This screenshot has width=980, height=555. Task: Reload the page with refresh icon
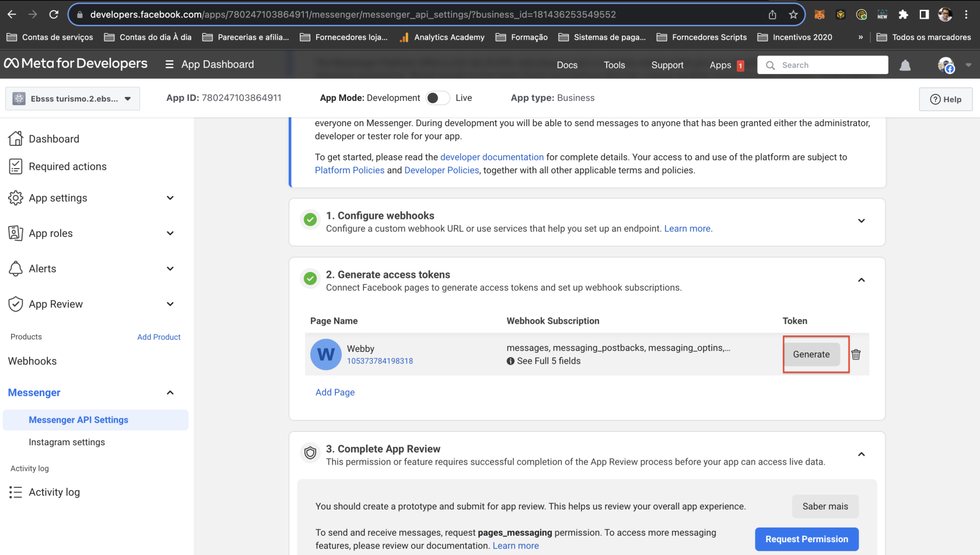54,15
